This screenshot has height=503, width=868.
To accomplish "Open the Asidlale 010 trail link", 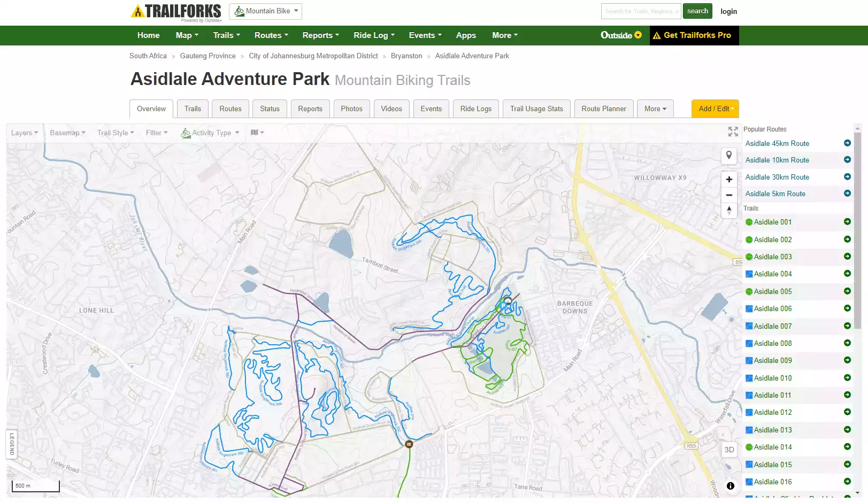I will 772,378.
